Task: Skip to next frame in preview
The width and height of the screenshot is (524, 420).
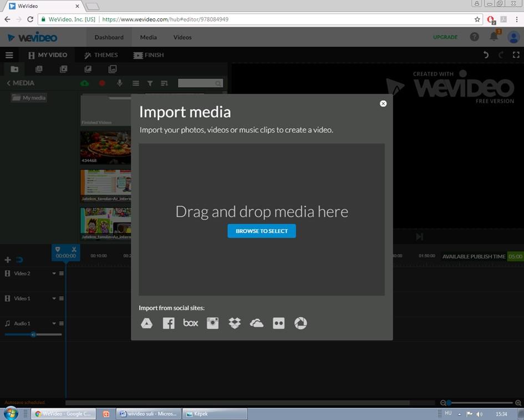Action: [419, 237]
